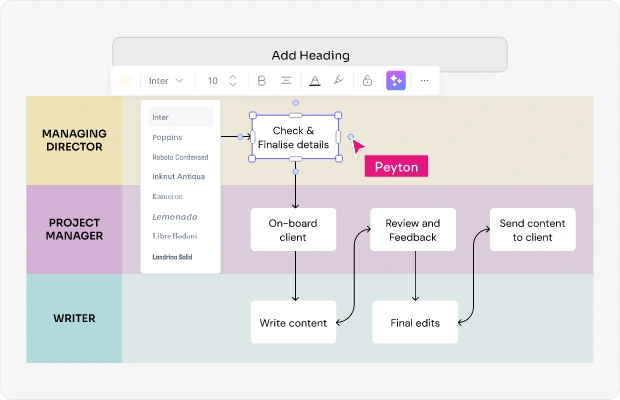
Task: Click the purple AI sparkle button
Action: click(x=396, y=81)
